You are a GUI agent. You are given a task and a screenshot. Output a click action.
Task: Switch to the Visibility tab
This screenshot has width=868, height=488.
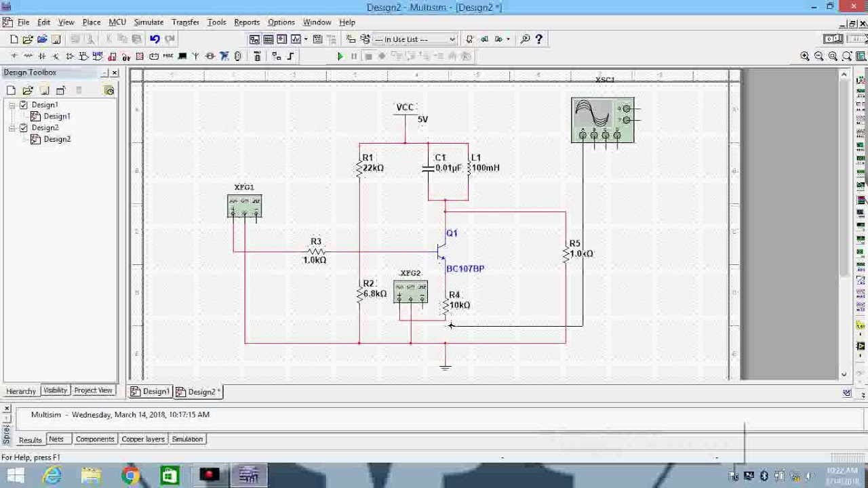point(55,390)
